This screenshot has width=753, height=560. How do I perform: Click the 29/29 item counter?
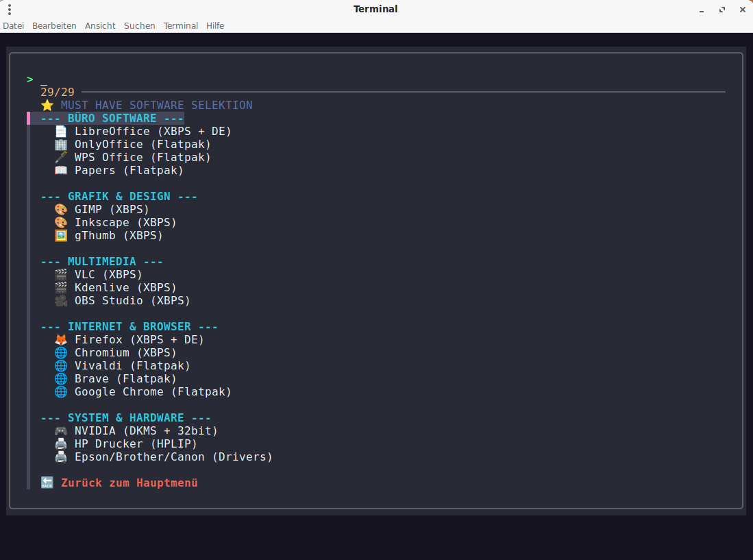[x=58, y=92]
